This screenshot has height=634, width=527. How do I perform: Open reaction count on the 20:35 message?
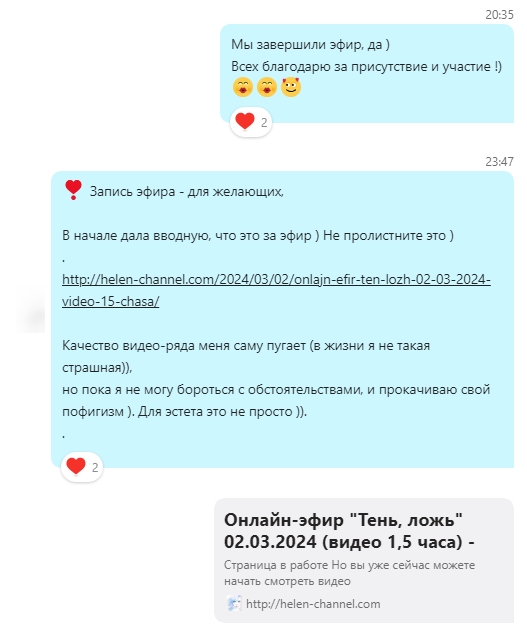(x=264, y=123)
